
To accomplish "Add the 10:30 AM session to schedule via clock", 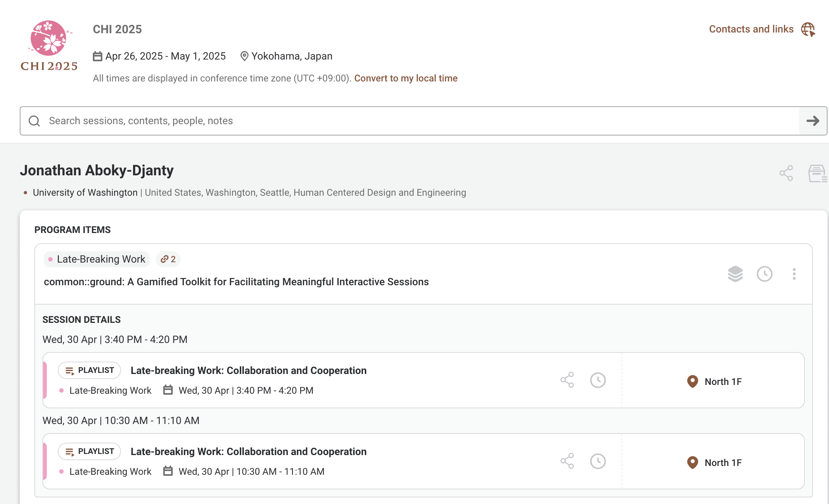I will pos(598,461).
